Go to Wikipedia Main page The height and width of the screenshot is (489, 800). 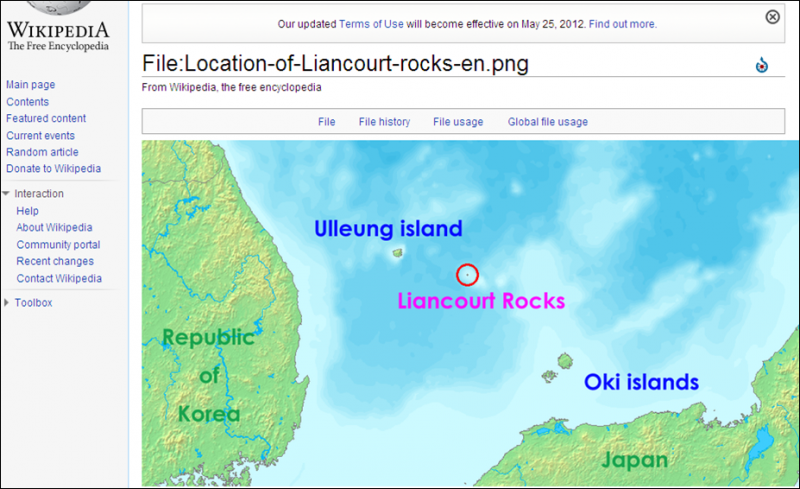point(30,85)
